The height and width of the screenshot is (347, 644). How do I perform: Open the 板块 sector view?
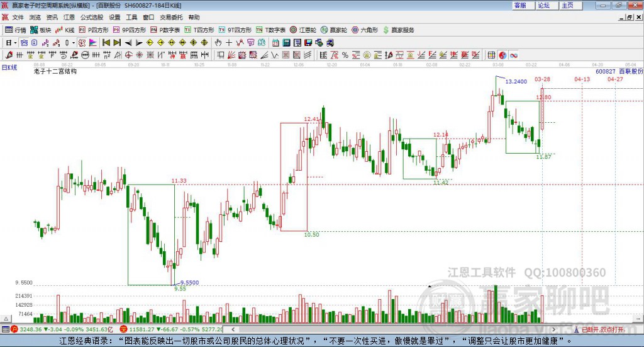pos(40,30)
